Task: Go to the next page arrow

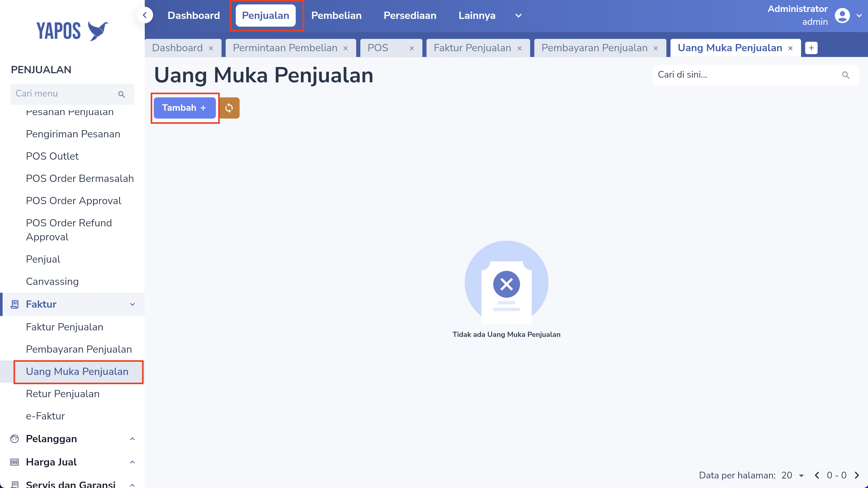Action: click(857, 475)
